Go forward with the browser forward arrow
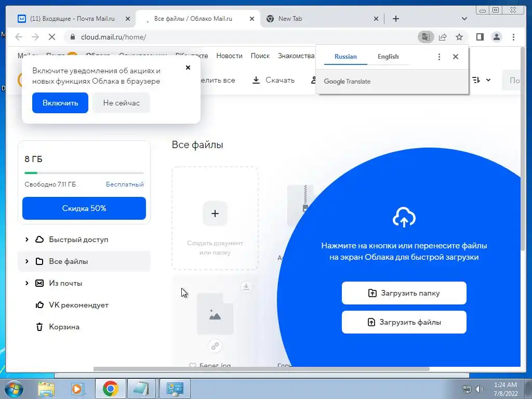 point(35,37)
